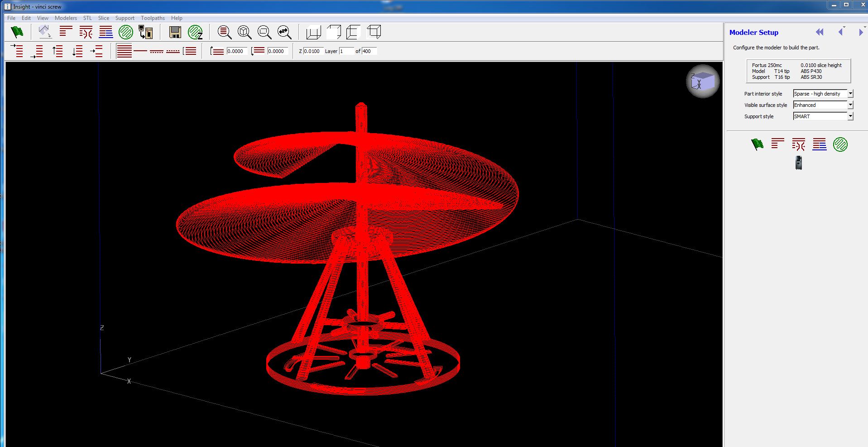868x447 pixels.
Task: Click merge curves icon in Modeler Setup panel
Action: click(x=799, y=144)
